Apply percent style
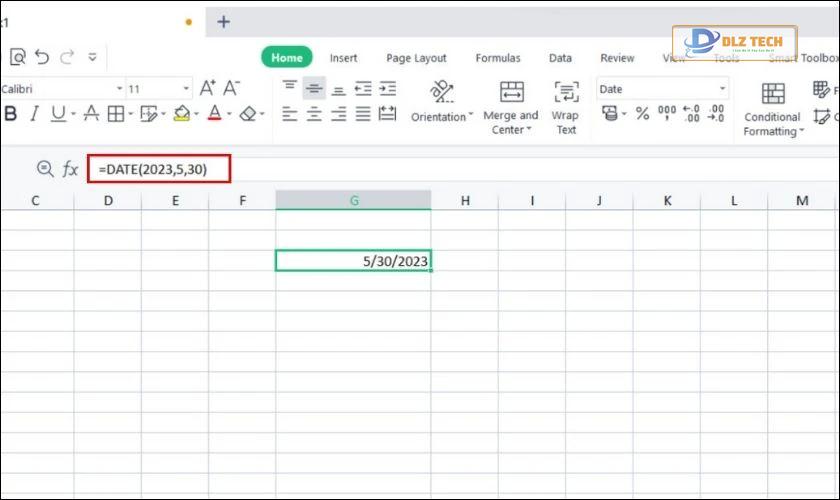Screen dimensions: 840x500 tap(642, 113)
